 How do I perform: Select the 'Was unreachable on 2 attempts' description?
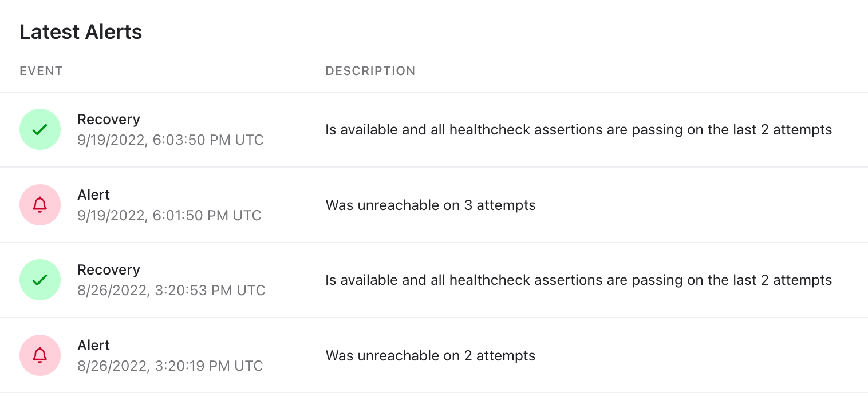tap(431, 356)
